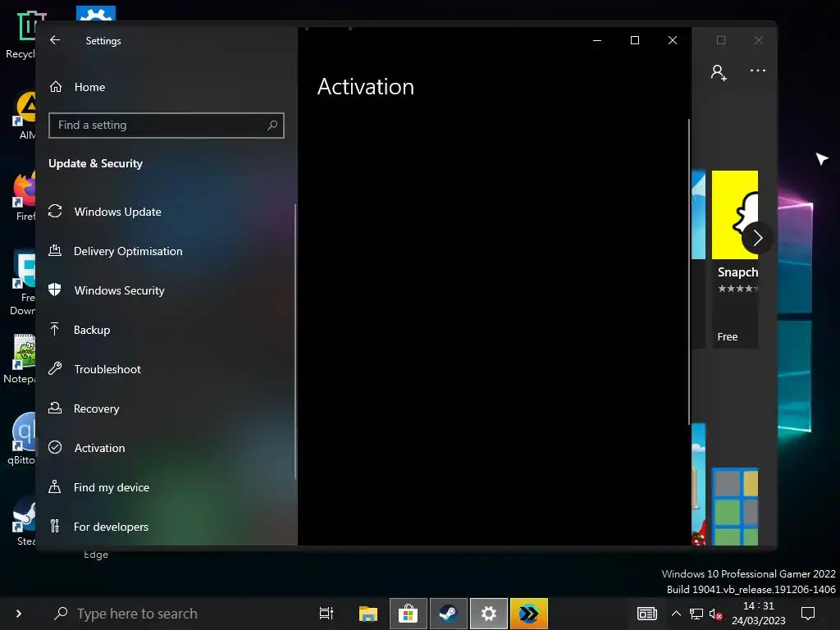Open the notification action center

[x=807, y=614]
